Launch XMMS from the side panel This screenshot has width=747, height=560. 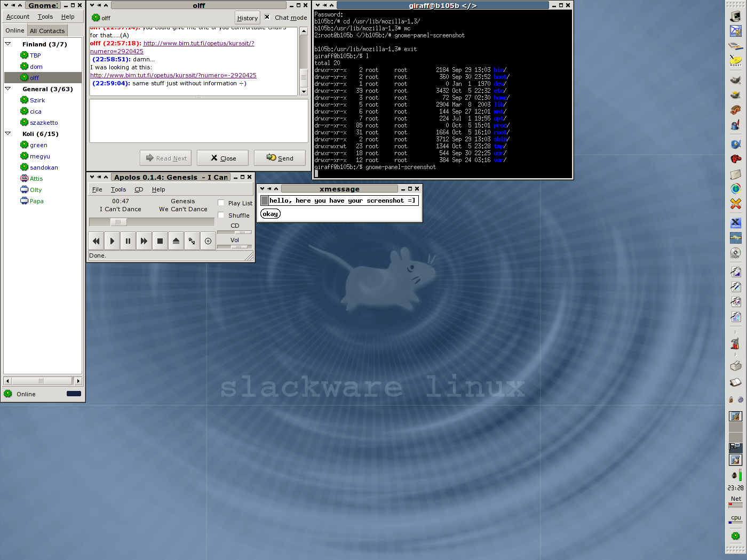(736, 222)
